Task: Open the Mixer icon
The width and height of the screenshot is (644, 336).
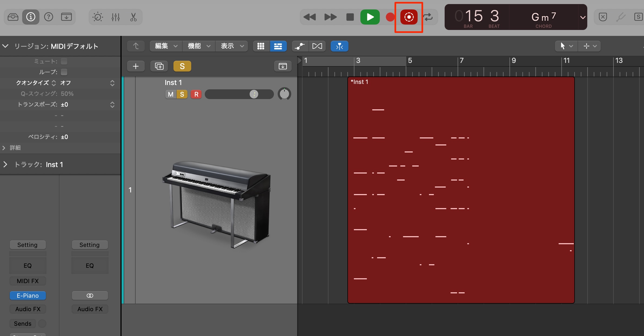Action: [116, 17]
